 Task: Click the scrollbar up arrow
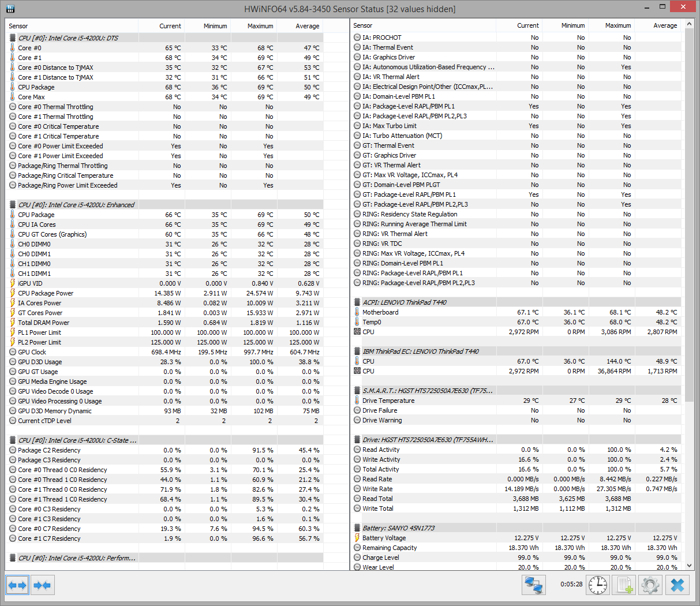point(688,25)
